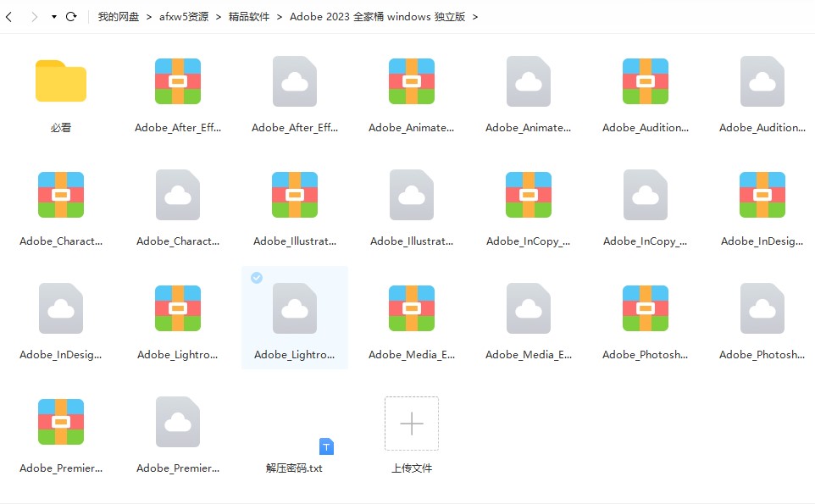Select Adobe_Audition archive with zip icon

click(646, 81)
